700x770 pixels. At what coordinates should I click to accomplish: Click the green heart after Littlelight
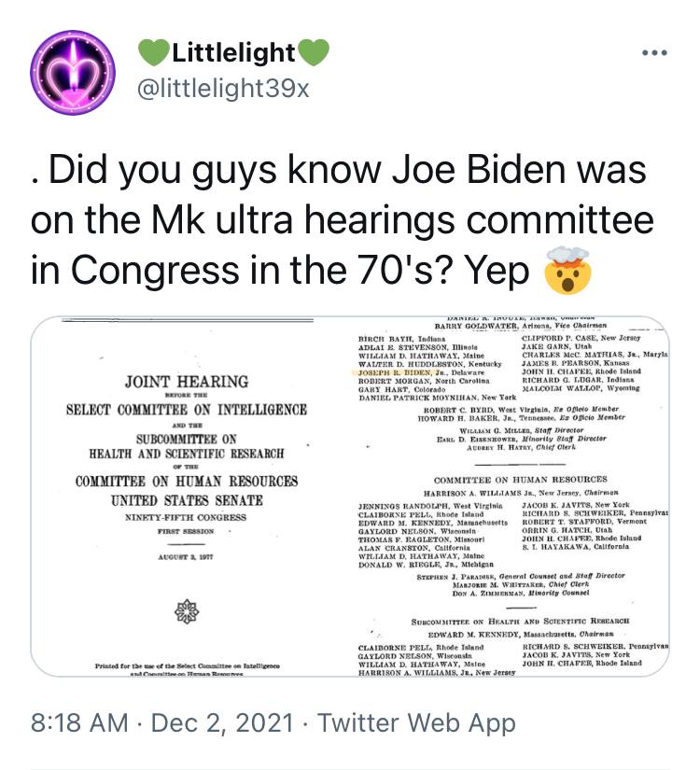point(315,52)
